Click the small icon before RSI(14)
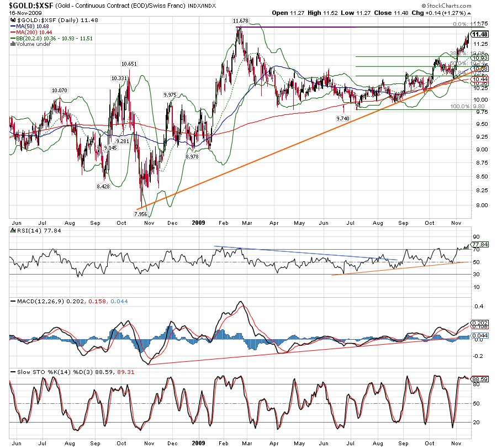The height and width of the screenshot is (448, 497). tap(13, 230)
